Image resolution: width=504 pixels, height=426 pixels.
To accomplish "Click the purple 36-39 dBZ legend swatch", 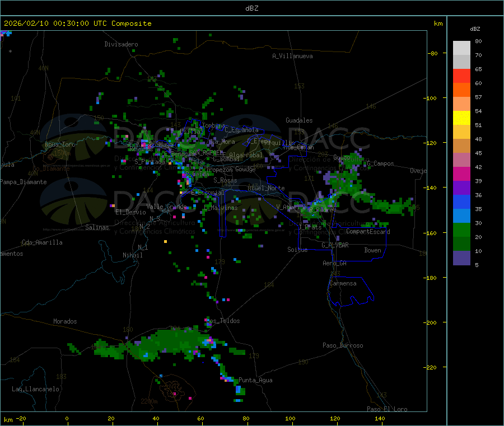I will [461, 188].
